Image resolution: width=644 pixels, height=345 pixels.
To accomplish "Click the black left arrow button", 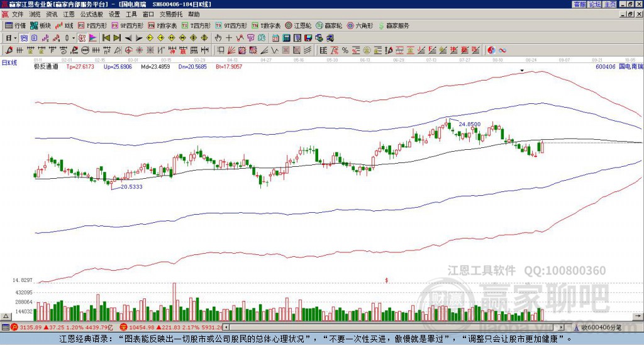I will (128, 38).
